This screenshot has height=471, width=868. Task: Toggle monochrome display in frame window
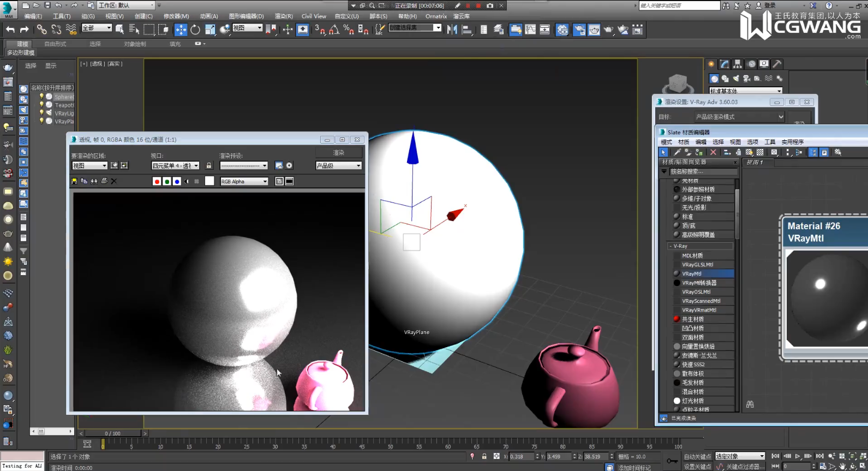point(196,181)
